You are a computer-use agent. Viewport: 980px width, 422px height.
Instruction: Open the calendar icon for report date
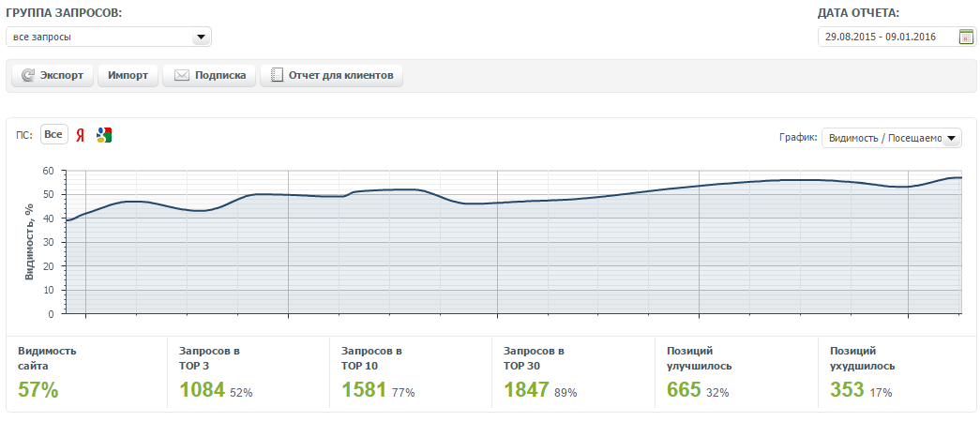(966, 37)
